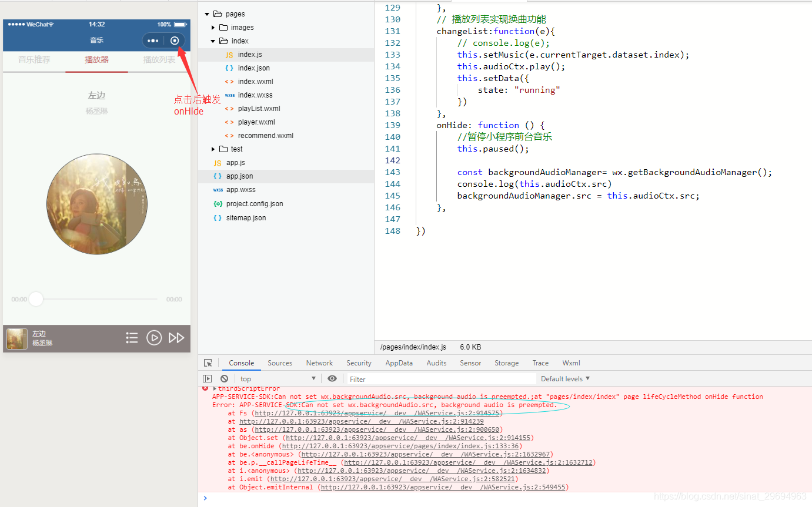The width and height of the screenshot is (812, 507).
Task: Open the Wxml tab
Action: 571,363
